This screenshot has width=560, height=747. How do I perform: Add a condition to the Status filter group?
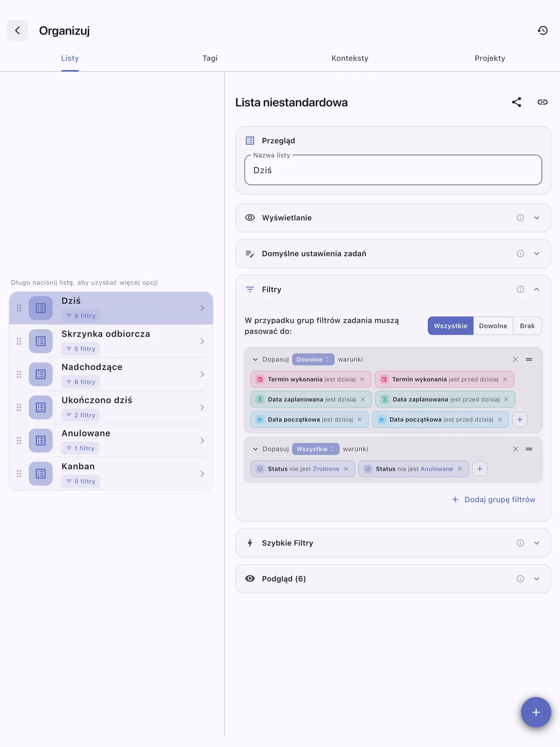pos(480,469)
